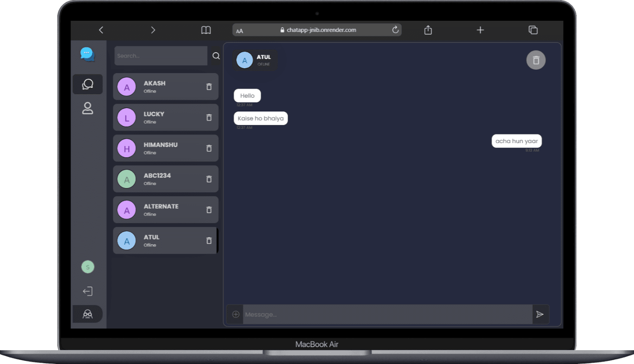634x364 pixels.
Task: Go back with browser back arrow
Action: (x=101, y=30)
